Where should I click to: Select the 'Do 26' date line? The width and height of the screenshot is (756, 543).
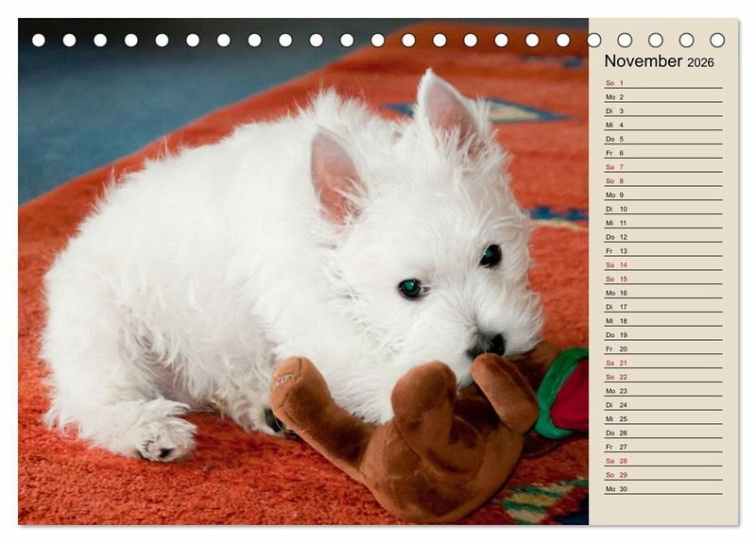663,433
